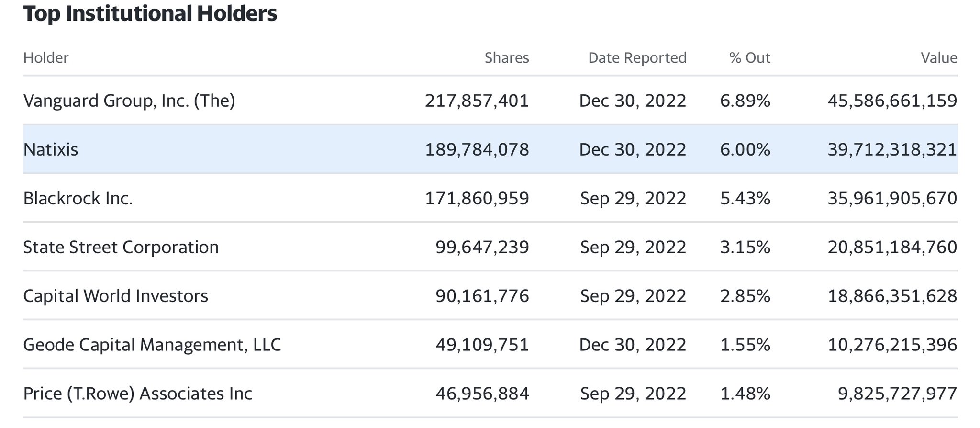The width and height of the screenshot is (980, 428).
Task: Click Natixis shares value 189,784,078
Action: (477, 150)
